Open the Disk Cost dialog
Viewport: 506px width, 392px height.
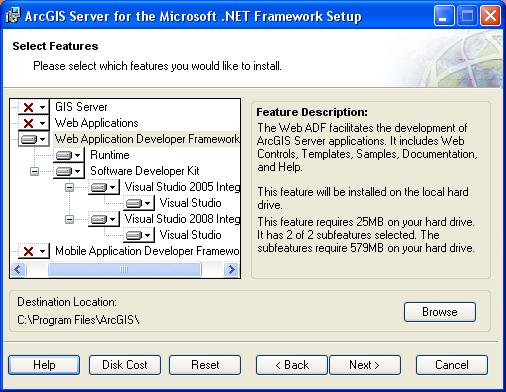[125, 365]
